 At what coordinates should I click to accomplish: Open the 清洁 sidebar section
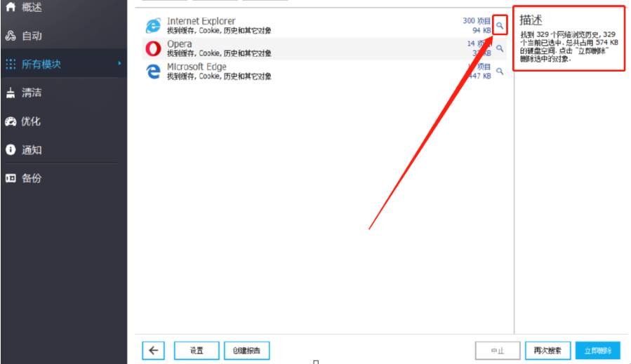point(64,93)
